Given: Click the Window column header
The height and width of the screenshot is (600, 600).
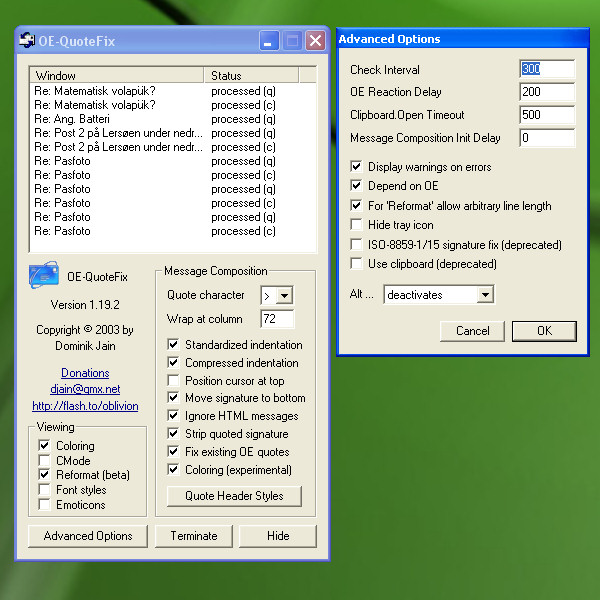Looking at the screenshot, I should click(117, 75).
